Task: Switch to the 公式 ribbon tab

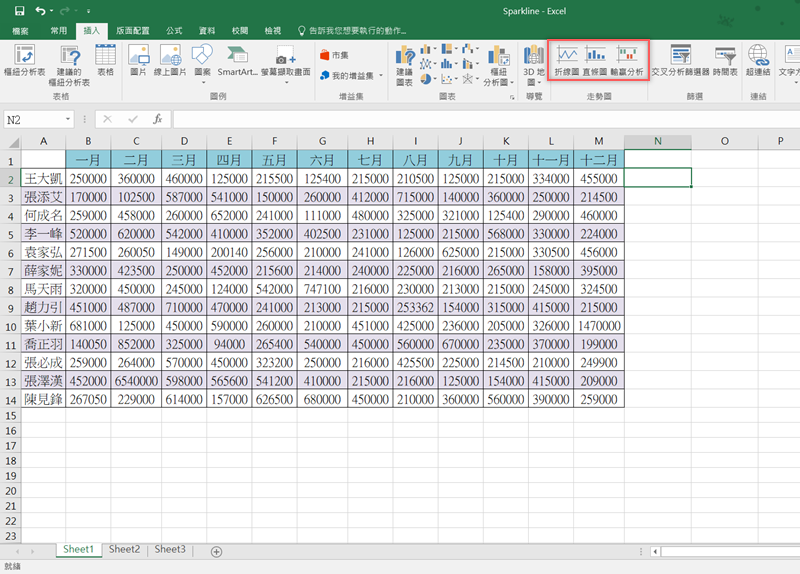Action: pos(174,31)
